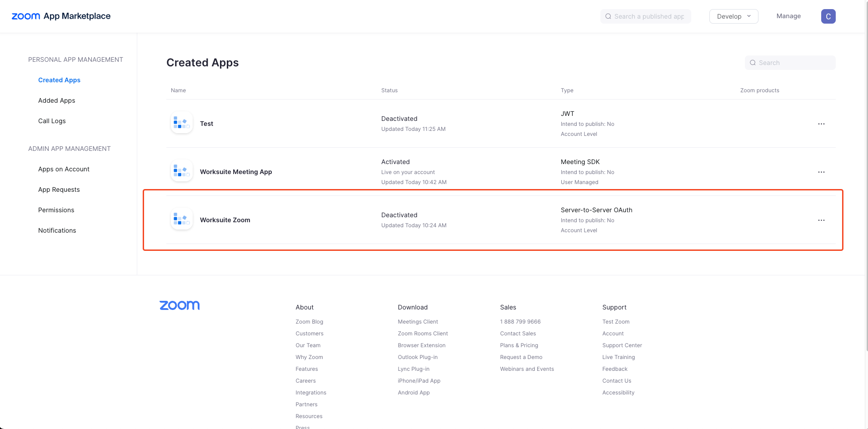Open Request a Demo link
Viewport: 868px width, 429px height.
pos(521,357)
